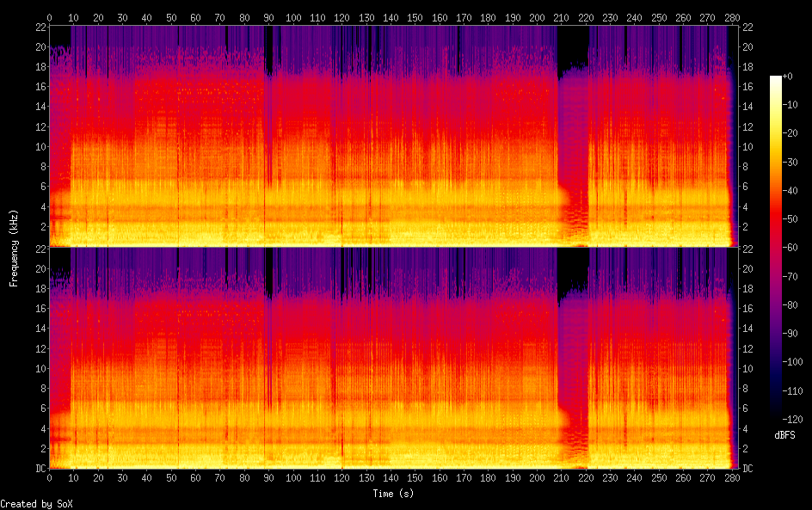Click the 90 tick on the top time axis
The image size is (812, 510).
click(269, 17)
